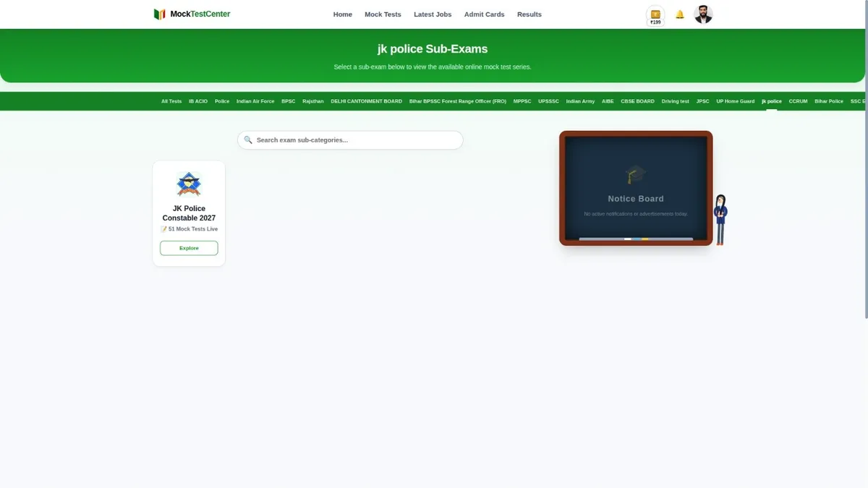This screenshot has width=868, height=488.
Task: Go to the Home menu
Action: 343,14
